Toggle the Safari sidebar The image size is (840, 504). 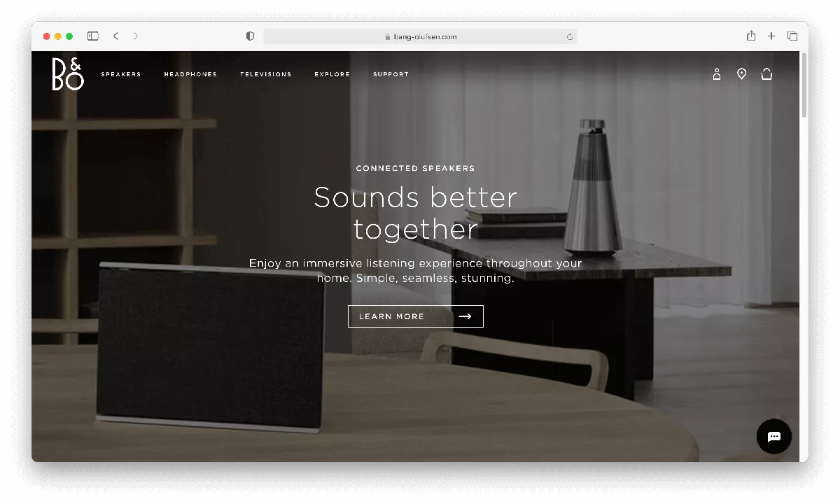click(x=92, y=36)
